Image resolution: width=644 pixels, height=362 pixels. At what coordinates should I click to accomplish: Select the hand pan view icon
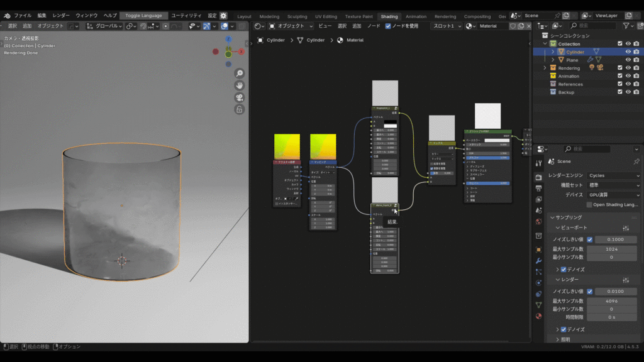240,85
